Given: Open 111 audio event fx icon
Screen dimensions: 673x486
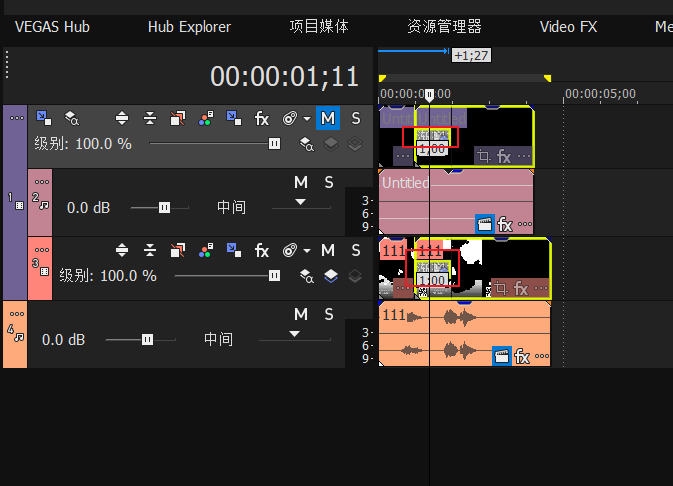Looking at the screenshot, I should point(522,356).
